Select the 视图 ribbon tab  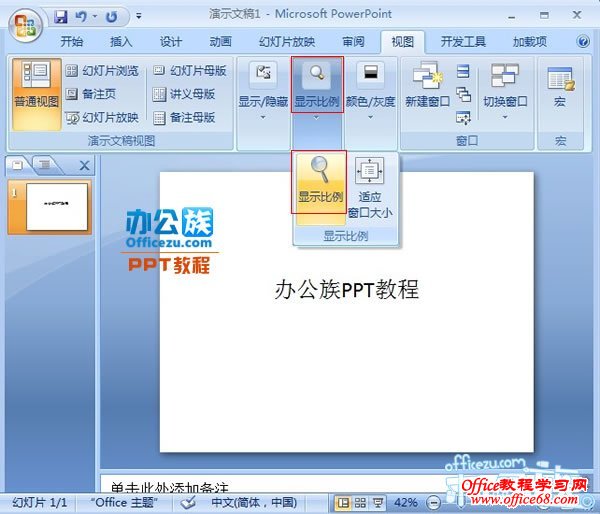pos(402,41)
